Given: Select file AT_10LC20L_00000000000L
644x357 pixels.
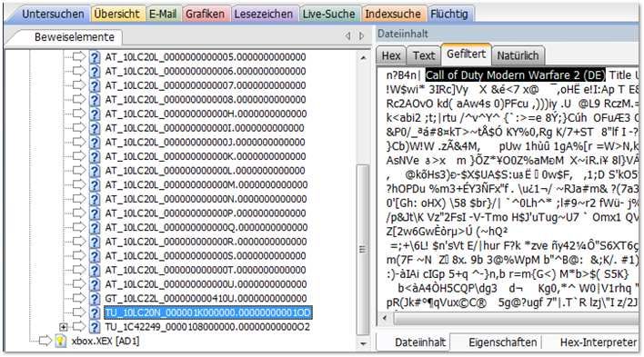Looking at the screenshot, I should click(205, 170).
